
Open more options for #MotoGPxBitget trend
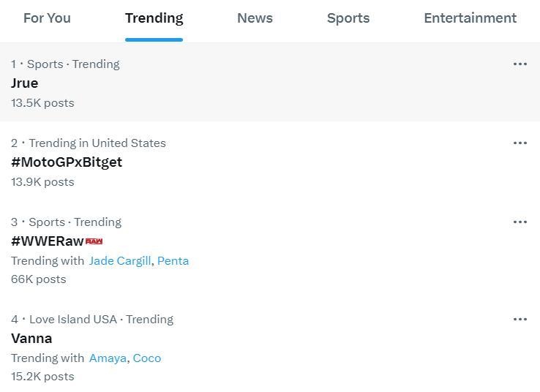pyautogui.click(x=520, y=143)
